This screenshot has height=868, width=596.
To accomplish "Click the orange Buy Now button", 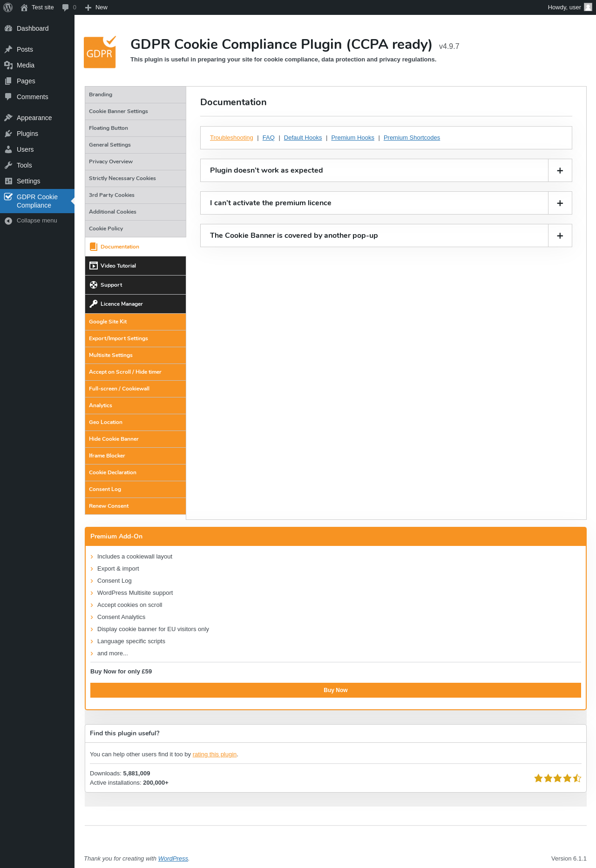I will click(x=336, y=690).
